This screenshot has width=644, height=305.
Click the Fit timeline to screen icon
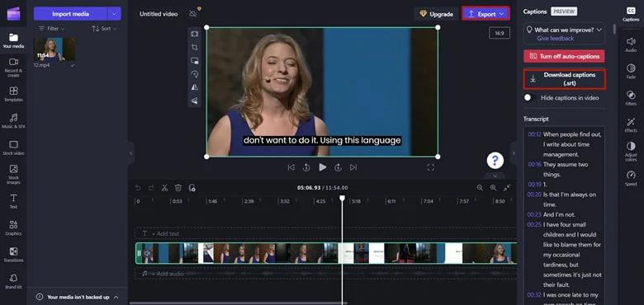click(x=507, y=187)
